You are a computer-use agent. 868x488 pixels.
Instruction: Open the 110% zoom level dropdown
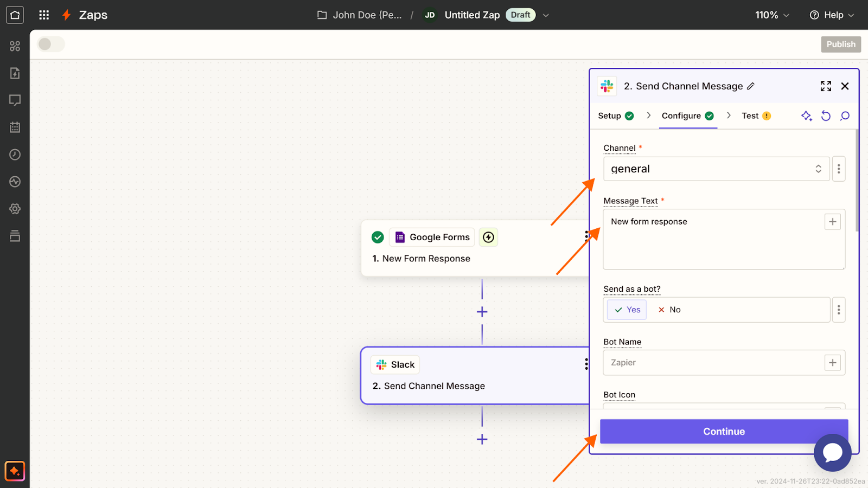772,15
